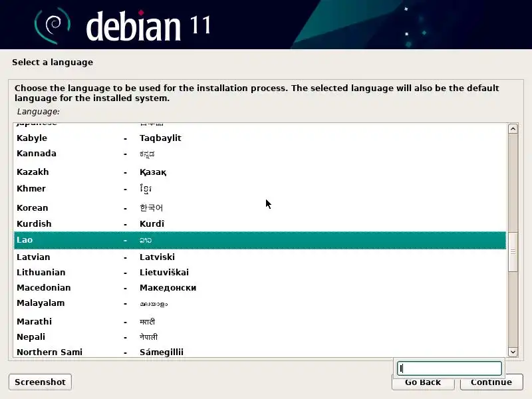Image resolution: width=532 pixels, height=399 pixels.
Task: Select Marathi language row
Action: point(260,322)
